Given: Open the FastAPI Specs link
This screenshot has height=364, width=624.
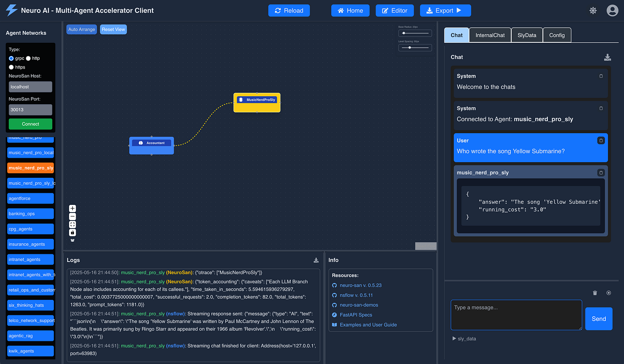Looking at the screenshot, I should [356, 315].
